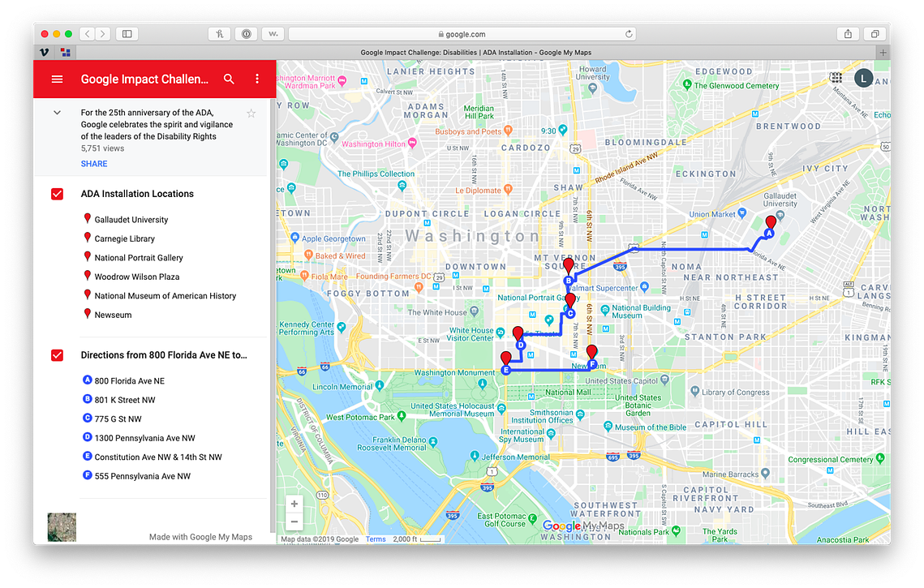The image size is (924, 588).
Task: Click the google.com address bar
Action: (x=462, y=34)
